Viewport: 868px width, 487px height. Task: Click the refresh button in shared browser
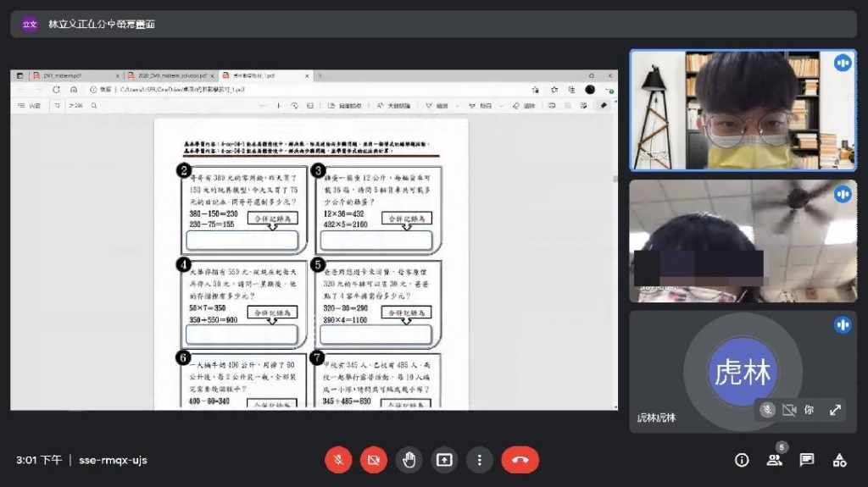(57, 89)
